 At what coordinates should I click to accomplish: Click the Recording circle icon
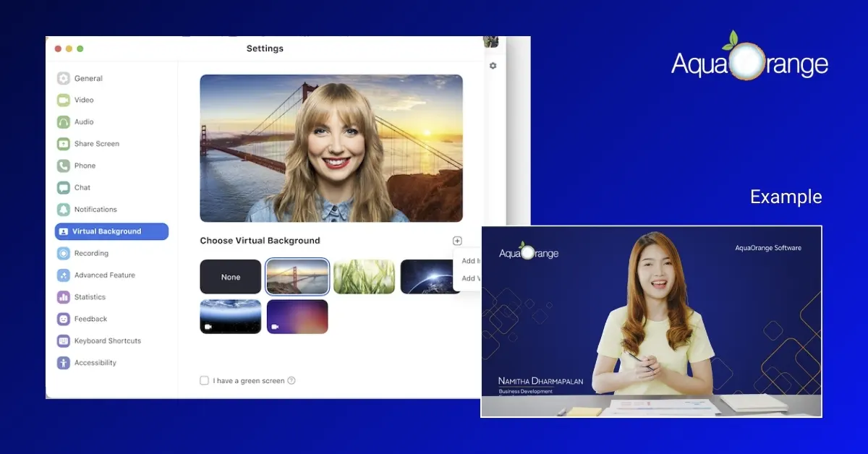tap(64, 254)
